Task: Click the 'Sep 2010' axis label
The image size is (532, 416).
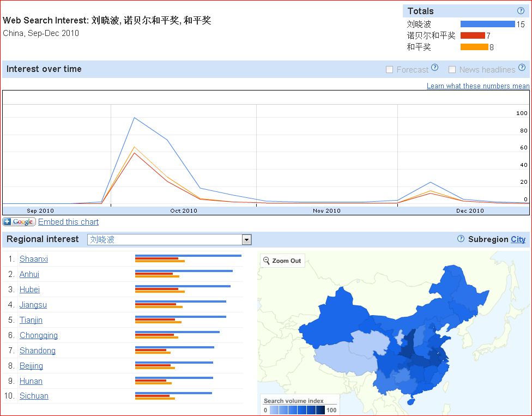Action: pyautogui.click(x=40, y=210)
